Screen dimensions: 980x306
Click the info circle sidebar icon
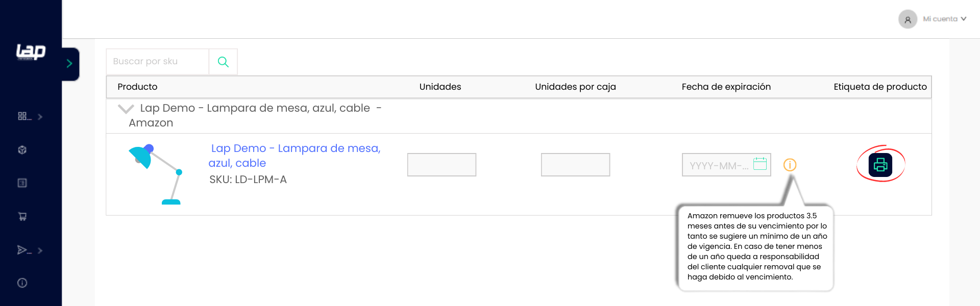tap(22, 283)
